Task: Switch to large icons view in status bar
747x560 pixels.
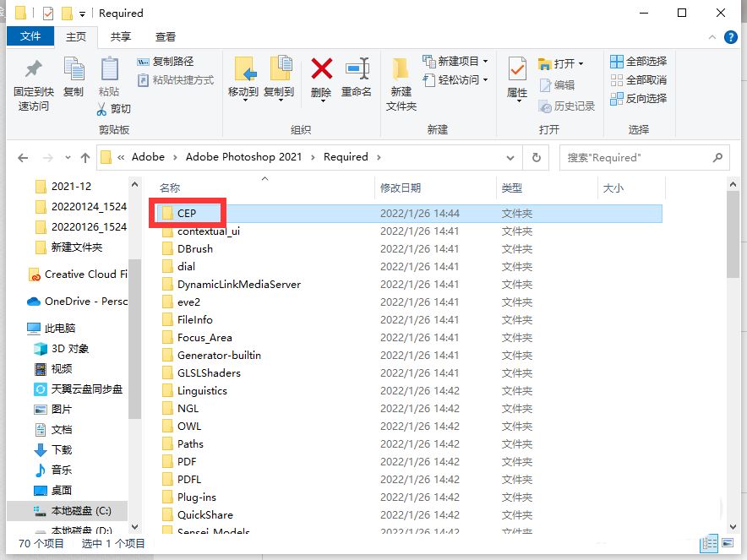Action: click(x=728, y=543)
